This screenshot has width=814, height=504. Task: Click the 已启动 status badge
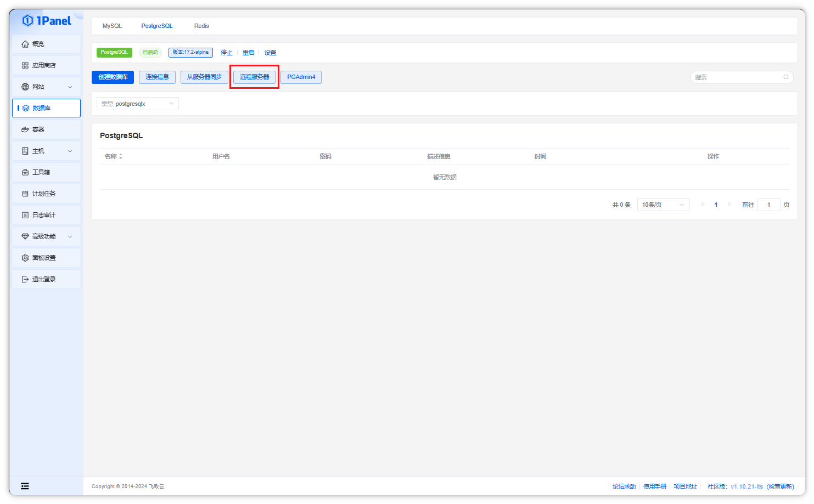[x=150, y=53]
